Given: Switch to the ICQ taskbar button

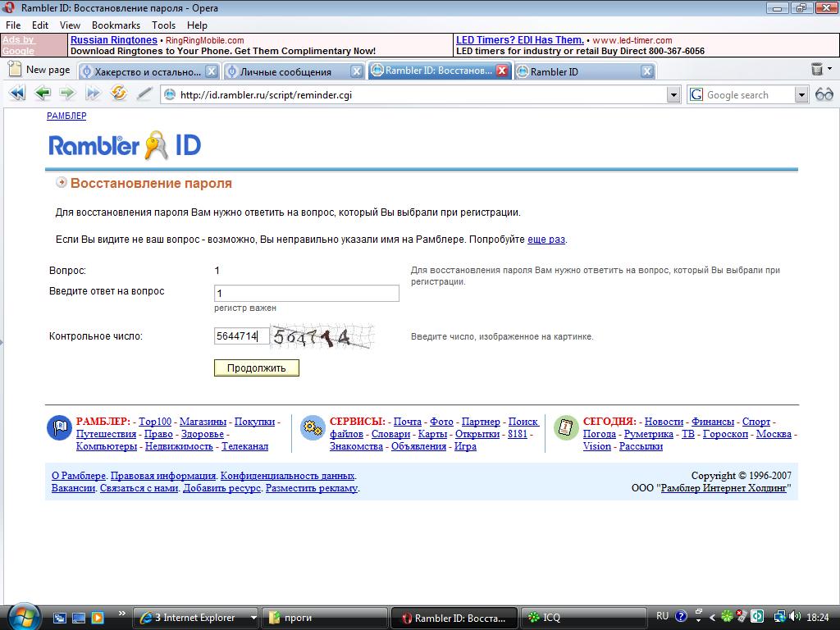Looking at the screenshot, I should click(582, 618).
